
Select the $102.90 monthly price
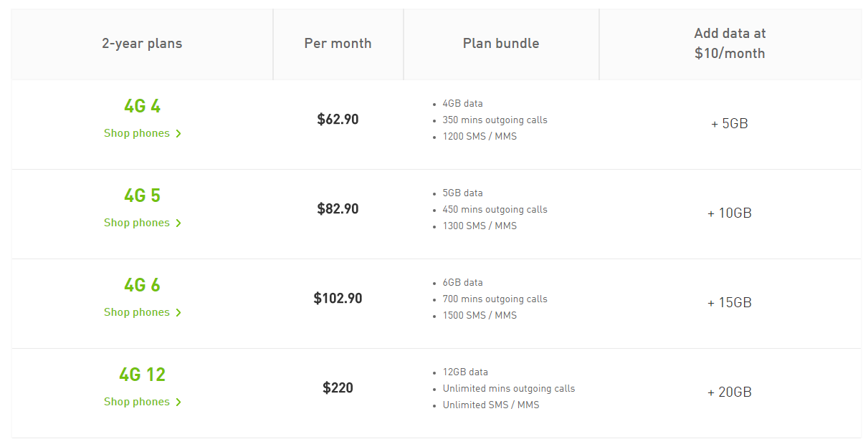pos(338,299)
